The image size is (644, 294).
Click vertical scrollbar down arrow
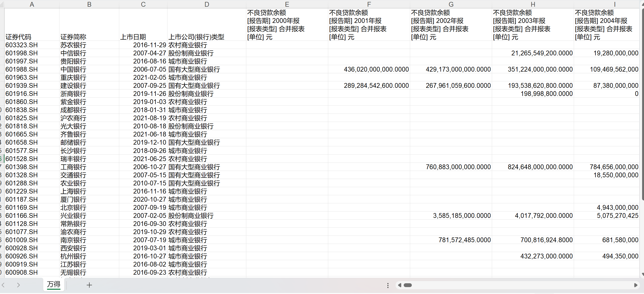click(643, 274)
